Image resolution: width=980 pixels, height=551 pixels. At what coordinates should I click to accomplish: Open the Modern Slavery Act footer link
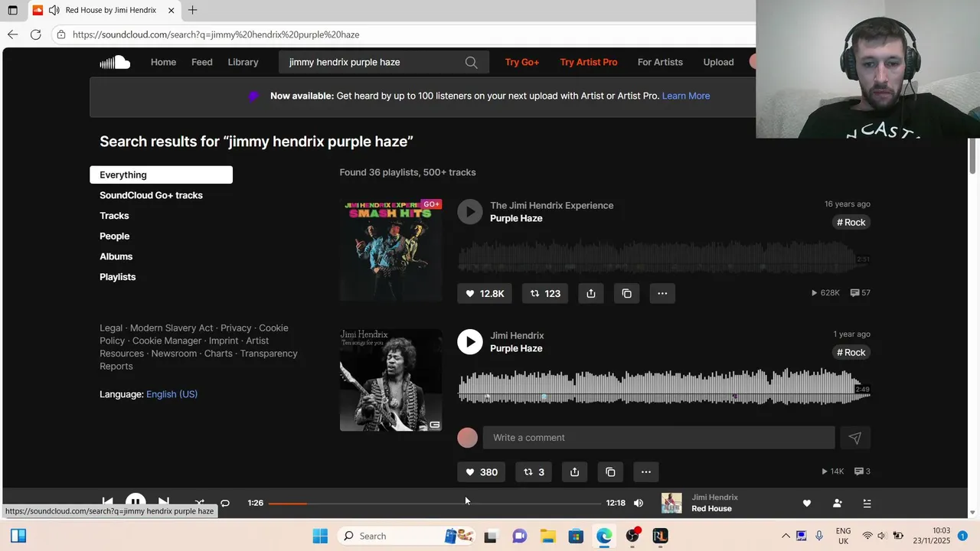[x=171, y=328]
